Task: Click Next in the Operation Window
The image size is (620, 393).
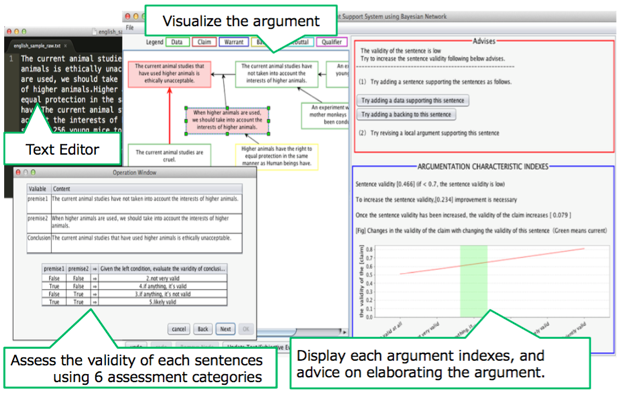Action: point(225,329)
